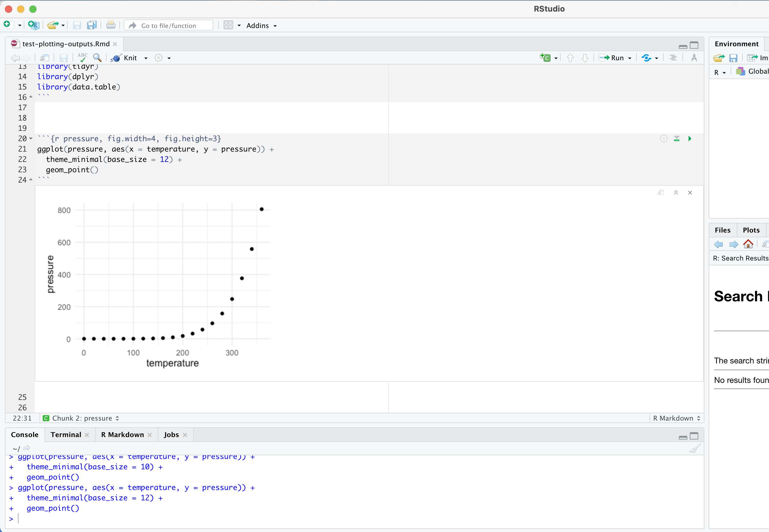Open the Run button dropdown menu
Viewport: 769px width, 532px height.
[x=629, y=57]
